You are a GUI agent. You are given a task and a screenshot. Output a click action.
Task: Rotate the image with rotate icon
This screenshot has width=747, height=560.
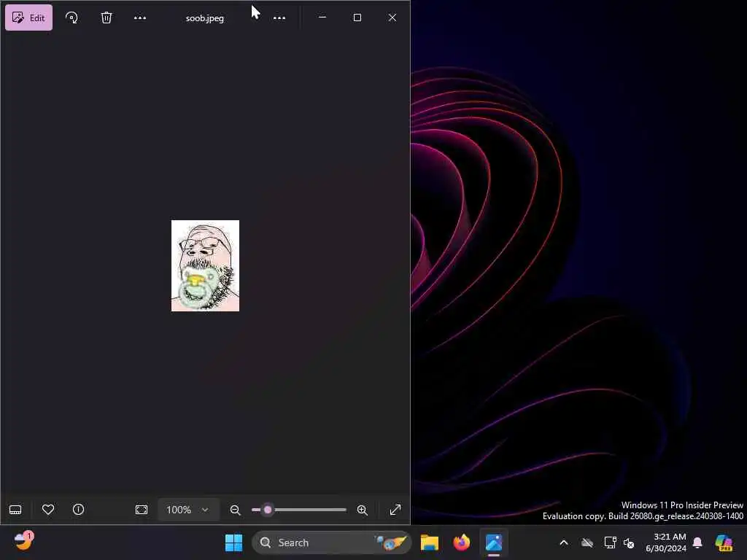point(71,17)
